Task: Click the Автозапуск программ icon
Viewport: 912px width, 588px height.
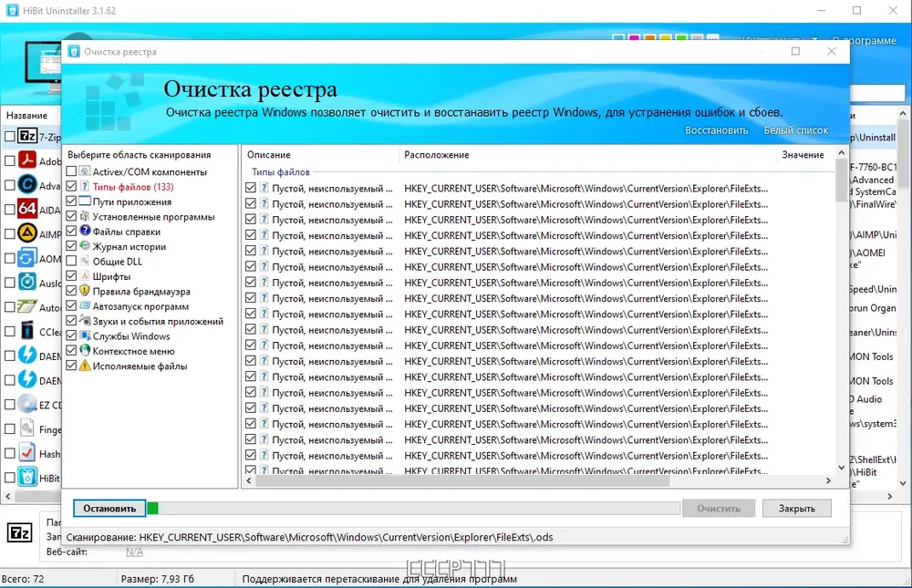Action: tap(85, 306)
